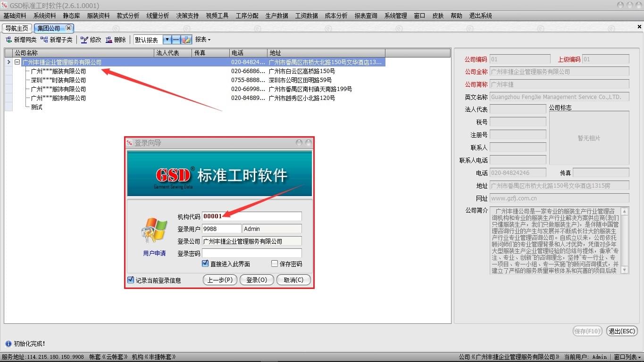Open the 视频工具 menu
The image size is (644, 362).
[x=217, y=16]
